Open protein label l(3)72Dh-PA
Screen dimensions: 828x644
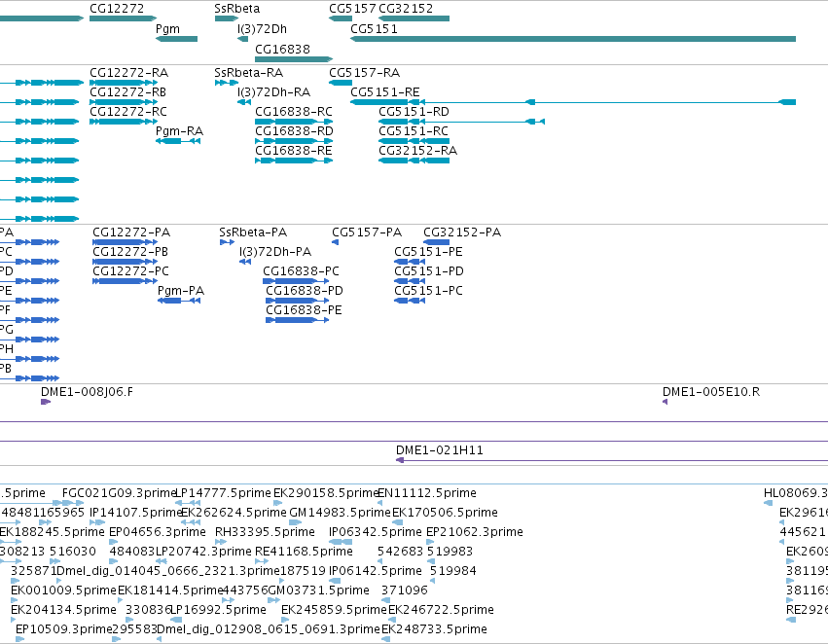pos(275,252)
